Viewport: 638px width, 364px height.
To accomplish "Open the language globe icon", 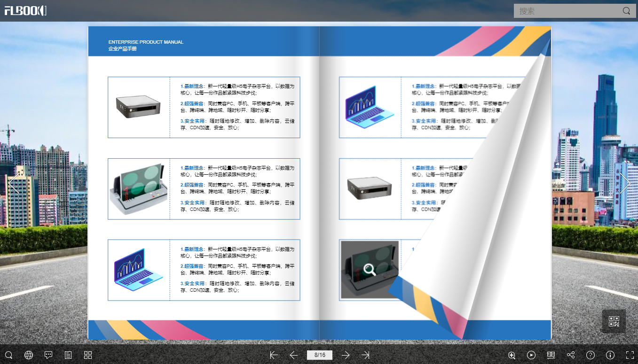I will tap(29, 355).
